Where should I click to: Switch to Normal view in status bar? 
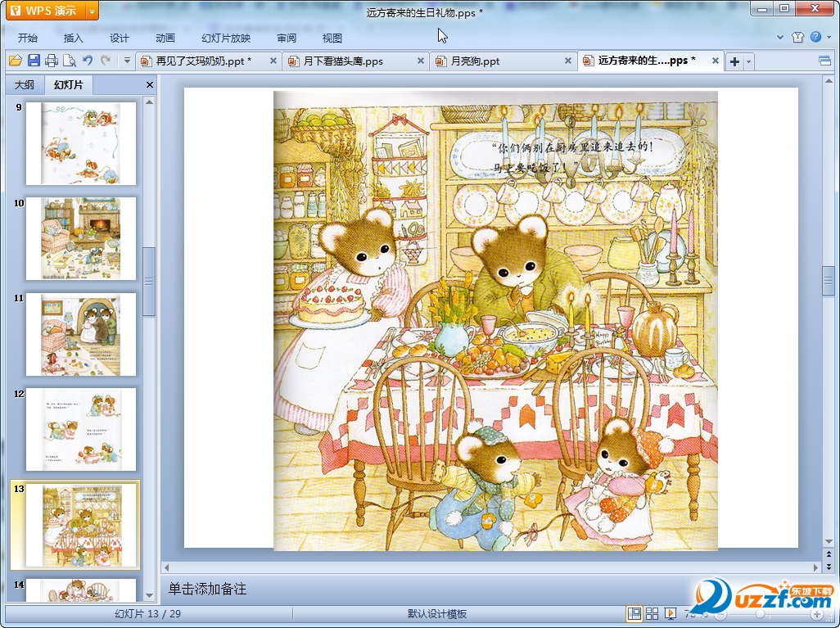point(635,613)
